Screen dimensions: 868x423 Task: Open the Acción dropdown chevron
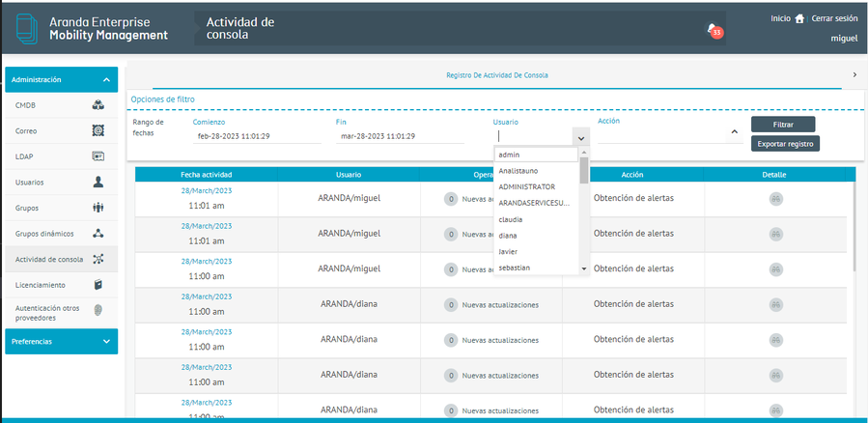coord(734,131)
